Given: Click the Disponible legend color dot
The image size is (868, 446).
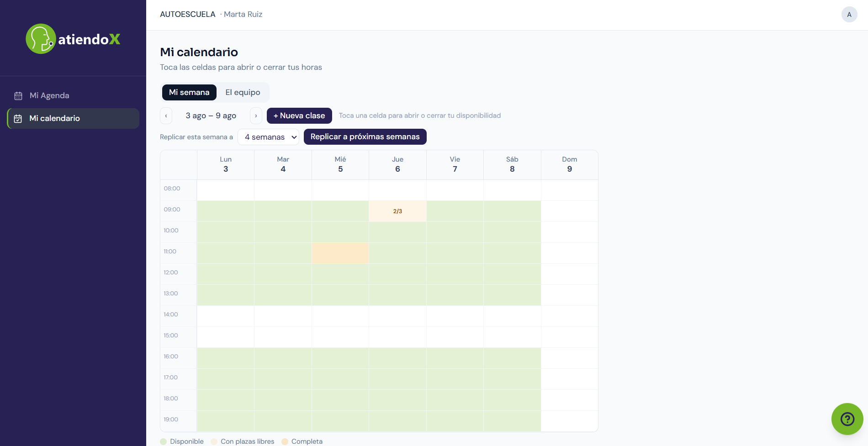Looking at the screenshot, I should pyautogui.click(x=164, y=441).
